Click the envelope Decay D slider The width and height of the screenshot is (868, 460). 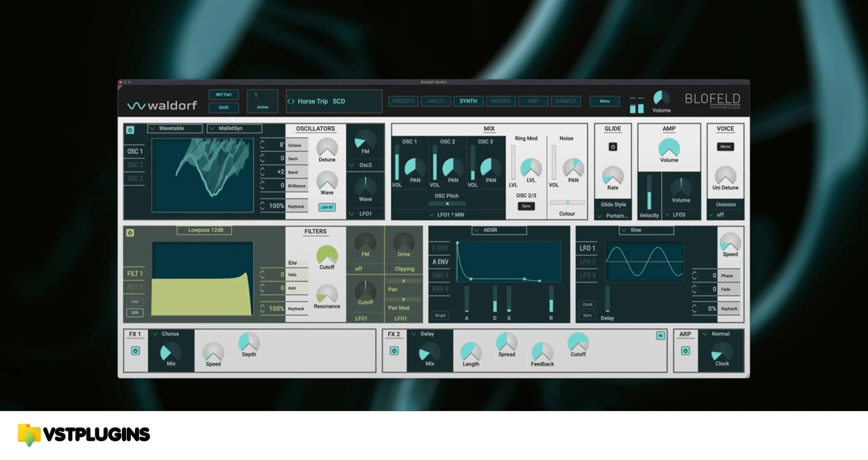click(x=495, y=299)
